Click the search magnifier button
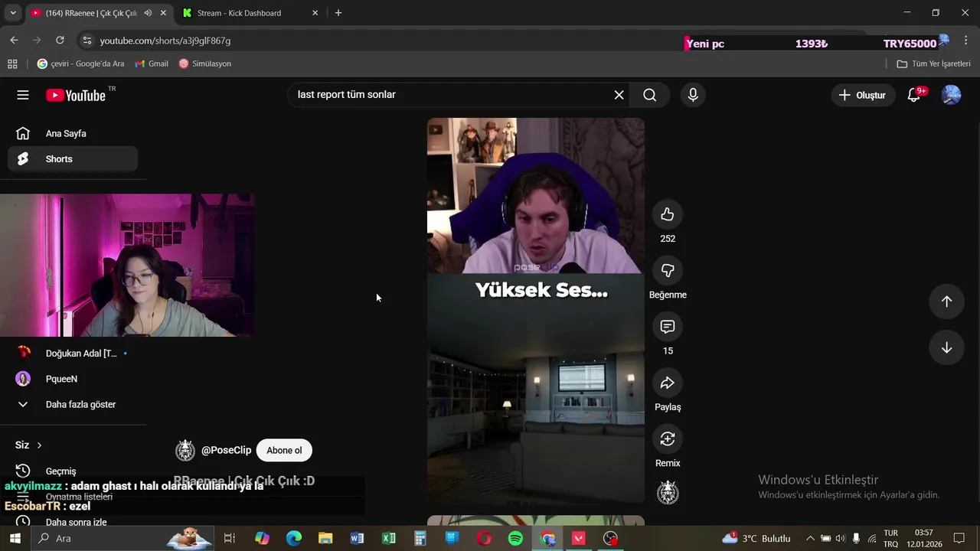980x551 pixels. (x=649, y=95)
